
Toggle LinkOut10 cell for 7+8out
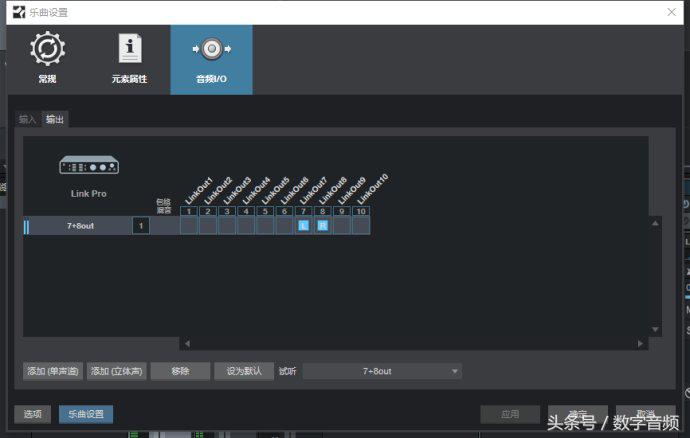pos(361,226)
